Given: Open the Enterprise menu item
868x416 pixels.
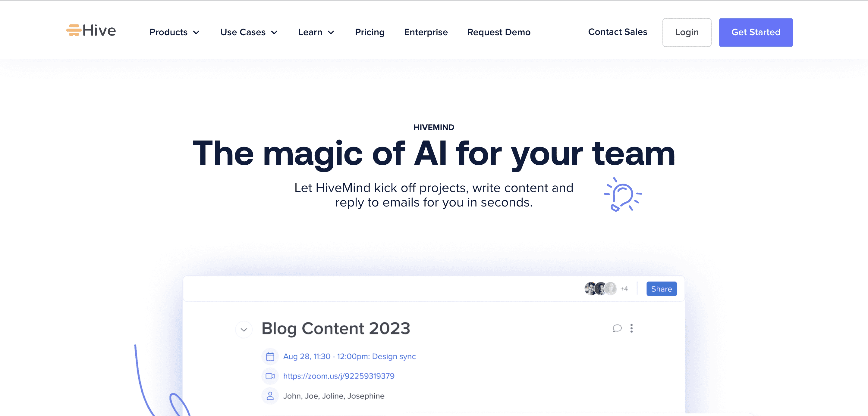Looking at the screenshot, I should coord(426,32).
